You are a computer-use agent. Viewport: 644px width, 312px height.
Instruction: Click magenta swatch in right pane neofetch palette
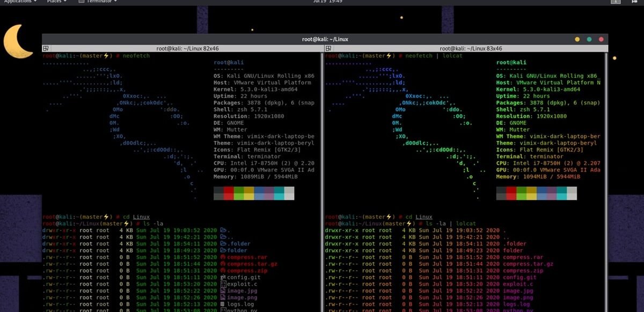tap(552, 193)
